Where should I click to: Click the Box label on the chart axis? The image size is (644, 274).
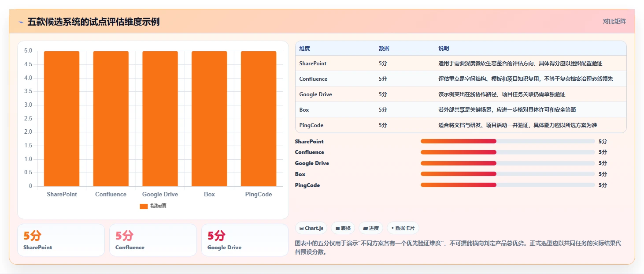tap(209, 194)
